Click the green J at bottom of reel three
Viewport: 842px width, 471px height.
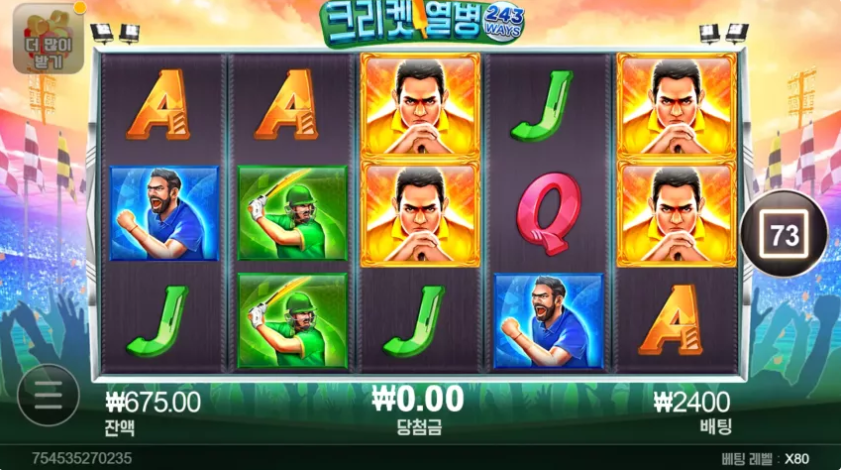tap(414, 321)
